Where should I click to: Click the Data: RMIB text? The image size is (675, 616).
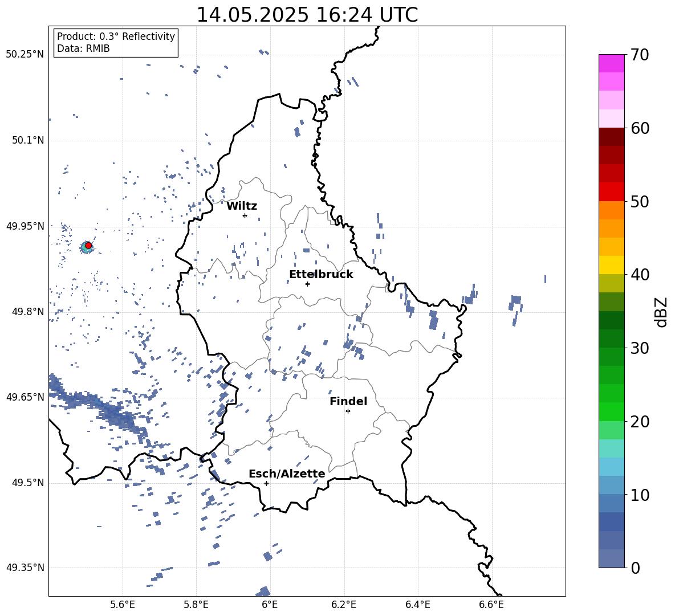83,48
